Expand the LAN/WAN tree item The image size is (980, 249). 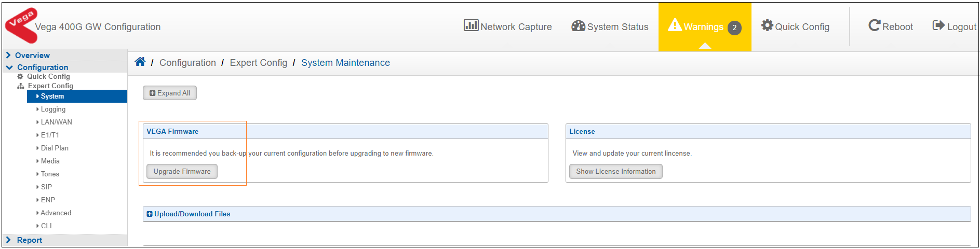coord(37,122)
